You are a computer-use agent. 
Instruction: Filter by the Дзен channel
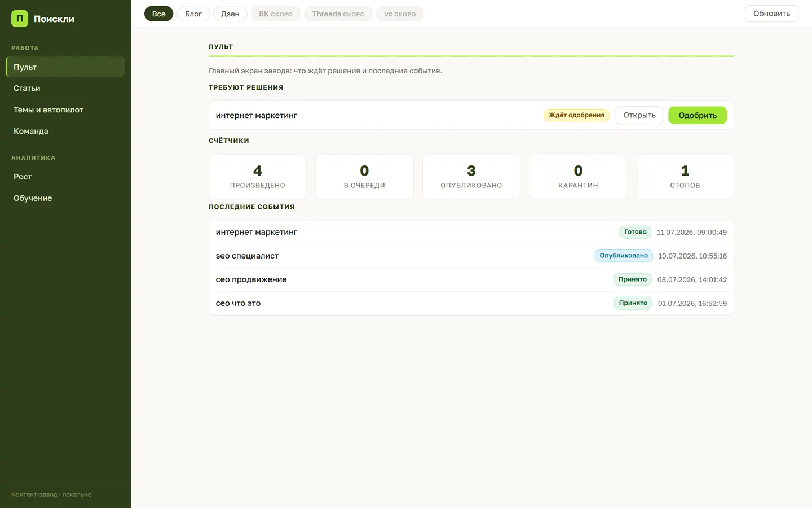(x=230, y=14)
